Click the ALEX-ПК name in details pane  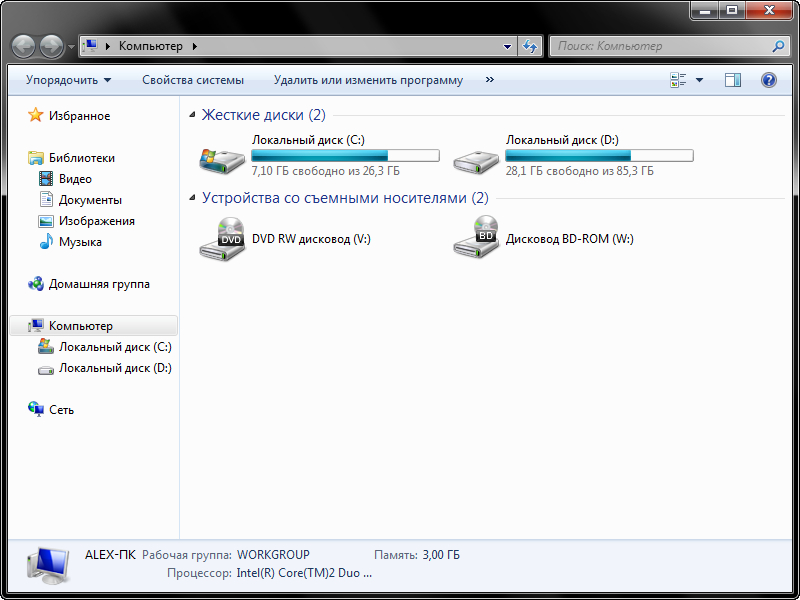pos(110,555)
